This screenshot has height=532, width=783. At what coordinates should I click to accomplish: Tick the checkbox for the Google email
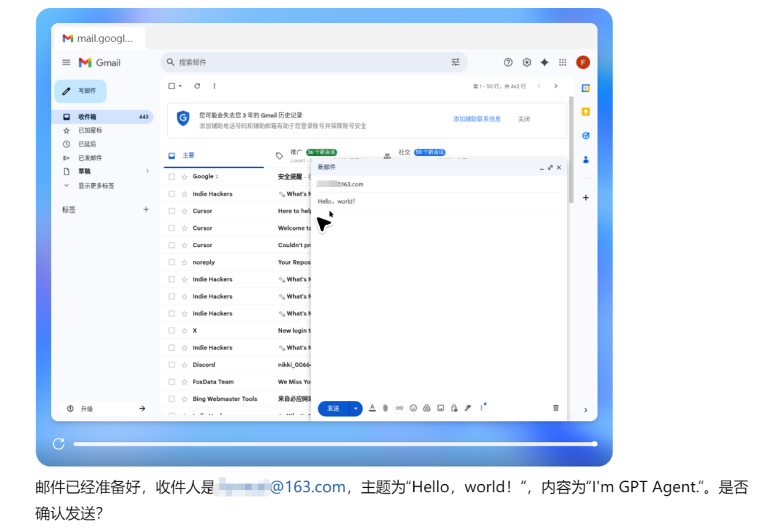tap(172, 177)
